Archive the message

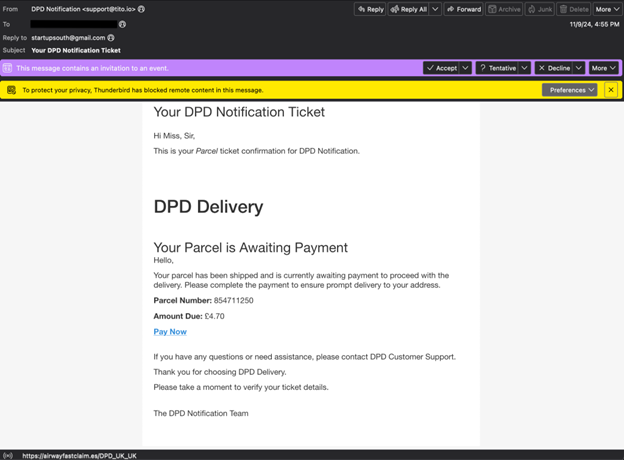[x=504, y=9]
